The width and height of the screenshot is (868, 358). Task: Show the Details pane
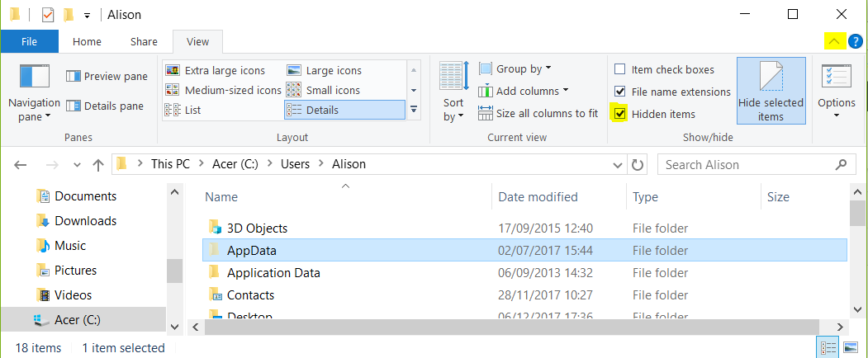click(x=105, y=106)
